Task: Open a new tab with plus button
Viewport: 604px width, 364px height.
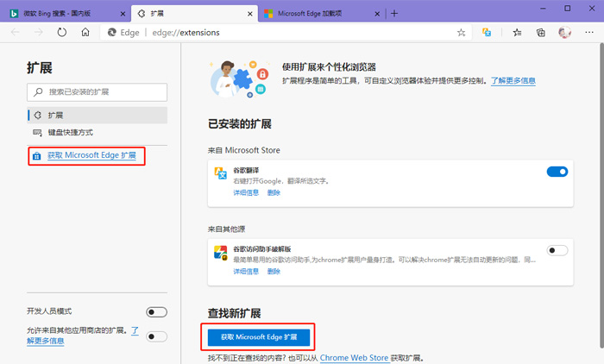Action: click(394, 13)
